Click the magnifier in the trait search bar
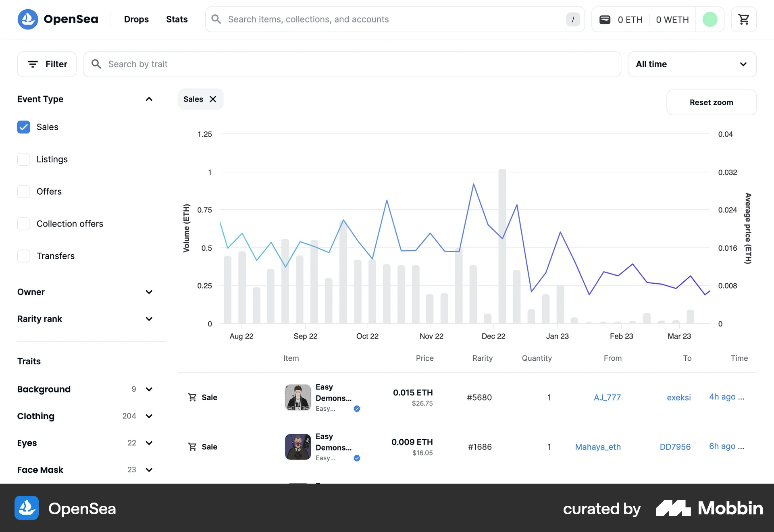 pyautogui.click(x=96, y=64)
